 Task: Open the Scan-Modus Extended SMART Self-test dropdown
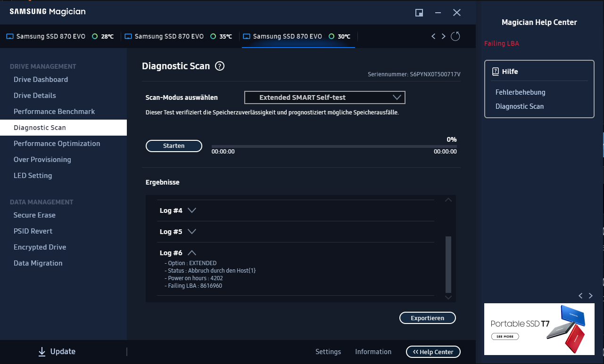coord(325,97)
